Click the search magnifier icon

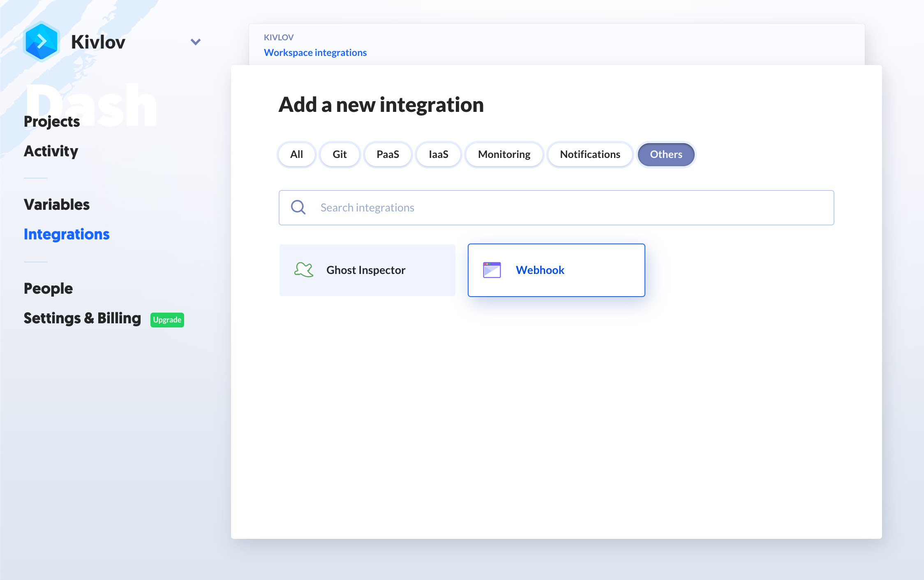click(x=298, y=207)
